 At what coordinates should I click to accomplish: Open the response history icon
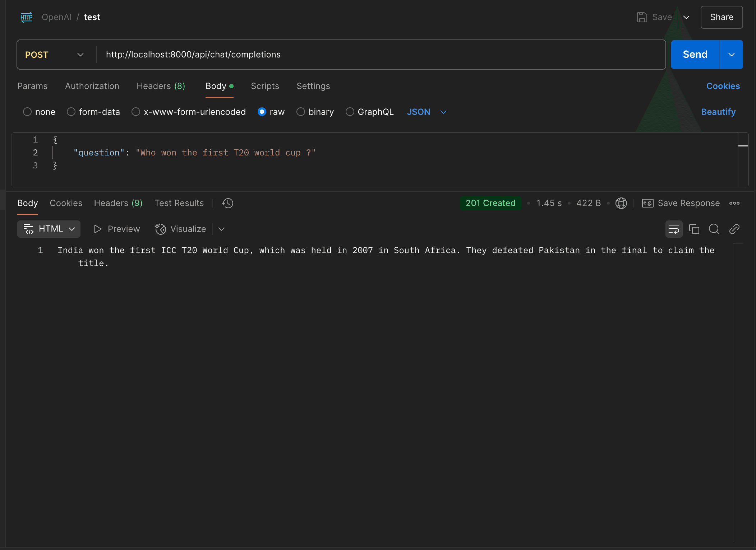pos(227,203)
